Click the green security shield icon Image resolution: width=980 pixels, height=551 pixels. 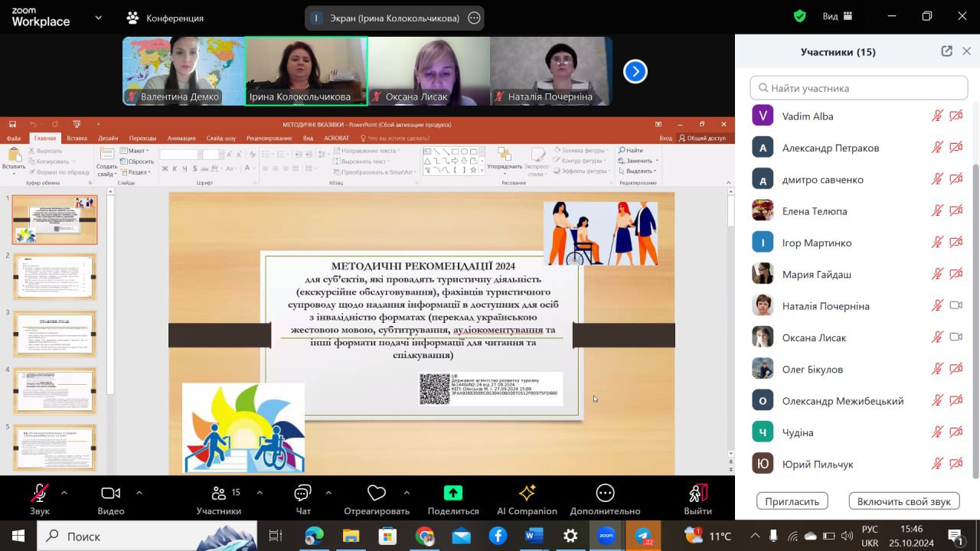pyautogui.click(x=799, y=17)
